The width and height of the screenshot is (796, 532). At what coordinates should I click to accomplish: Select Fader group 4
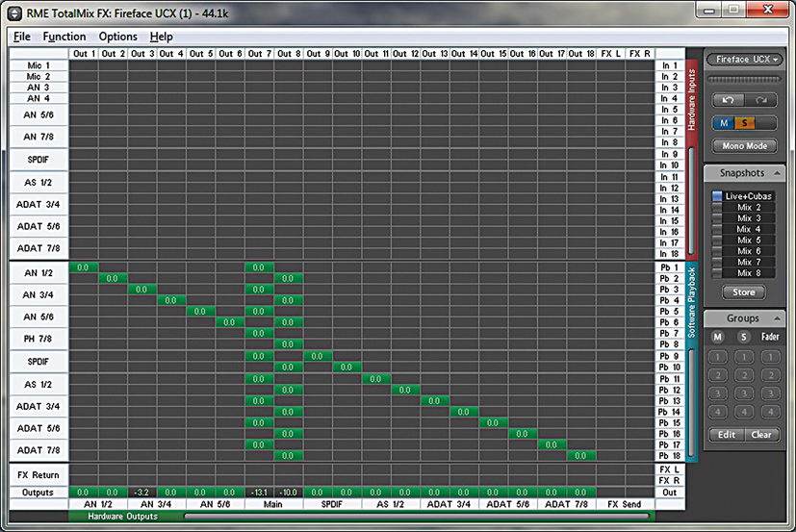click(x=771, y=412)
